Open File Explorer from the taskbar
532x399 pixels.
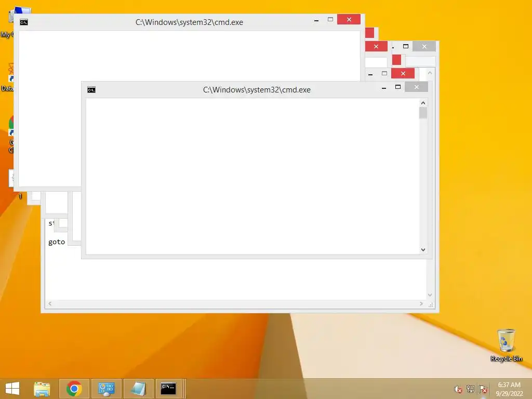pyautogui.click(x=42, y=389)
